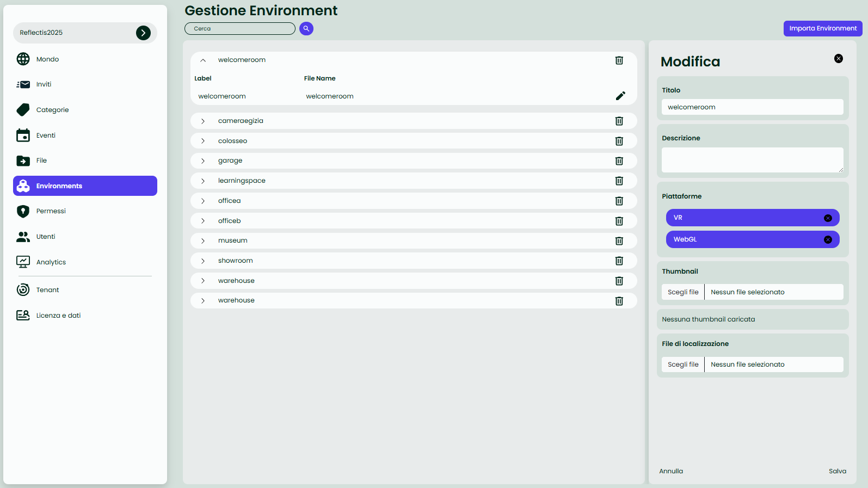The image size is (868, 488).
Task: Click the Importa Environment button
Action: point(822,28)
